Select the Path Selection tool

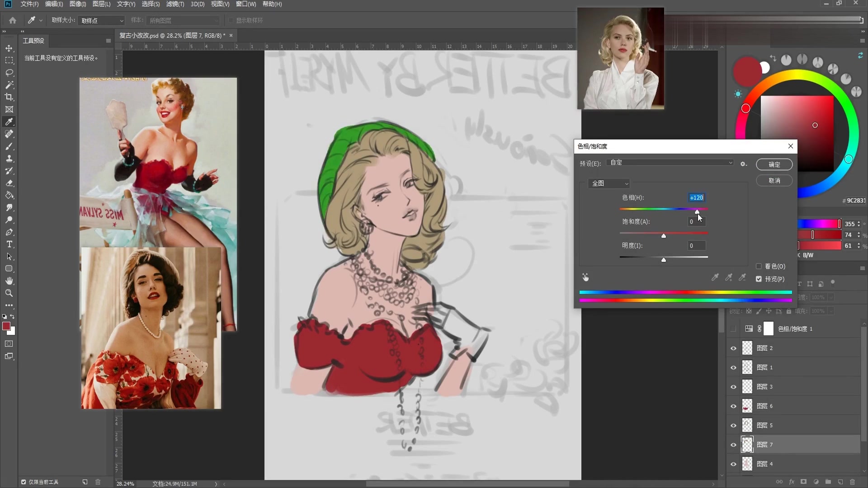tap(9, 256)
